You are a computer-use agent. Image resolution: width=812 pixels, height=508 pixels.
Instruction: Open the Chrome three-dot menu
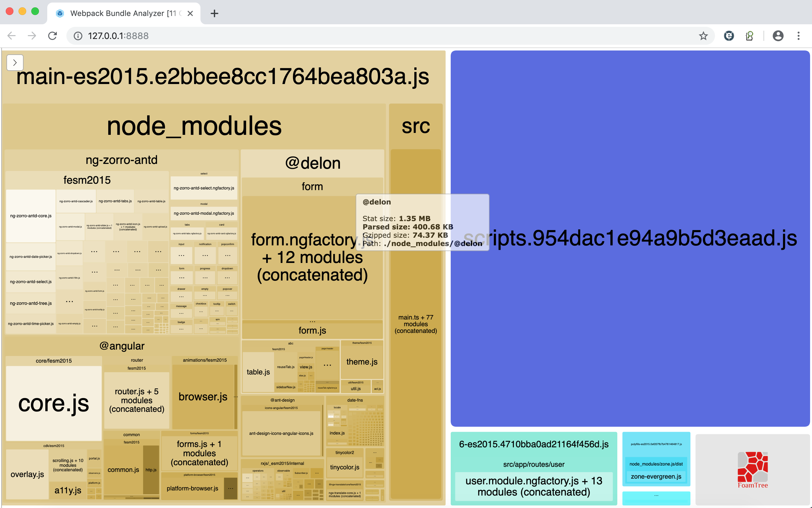[799, 35]
